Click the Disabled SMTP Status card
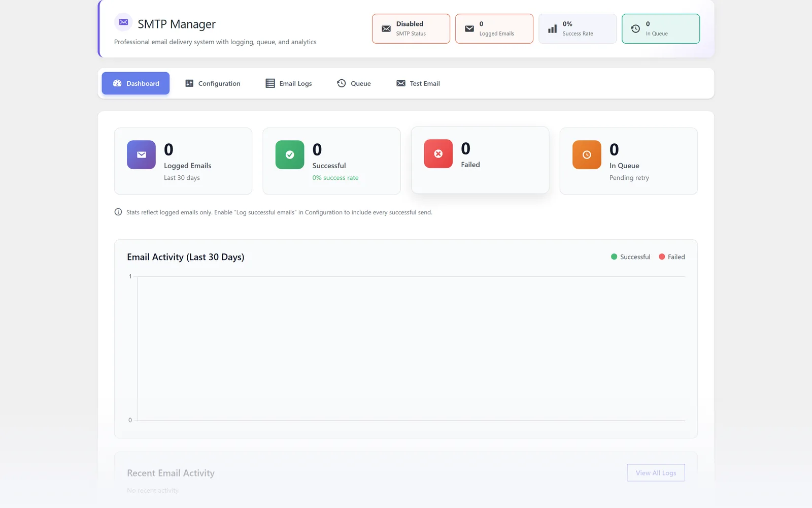The image size is (812, 508). (411, 28)
